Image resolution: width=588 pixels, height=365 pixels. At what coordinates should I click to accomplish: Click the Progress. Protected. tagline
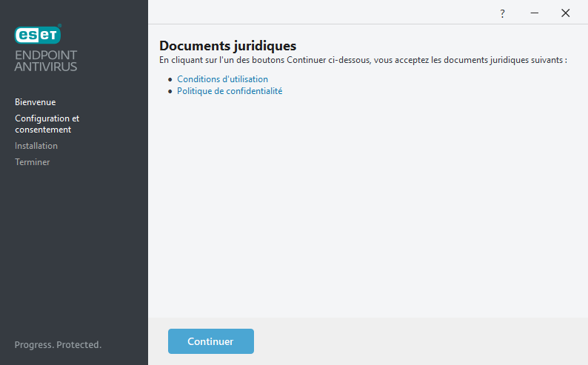pos(58,345)
